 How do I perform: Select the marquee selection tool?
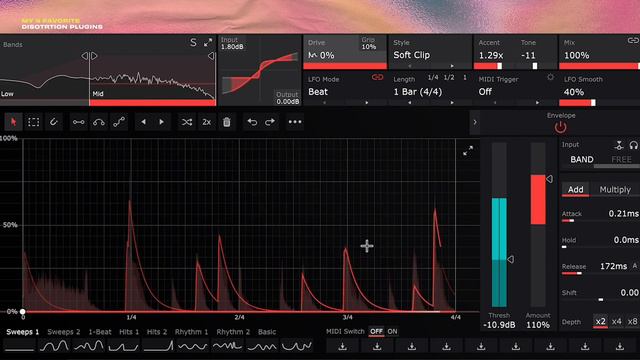click(x=33, y=122)
